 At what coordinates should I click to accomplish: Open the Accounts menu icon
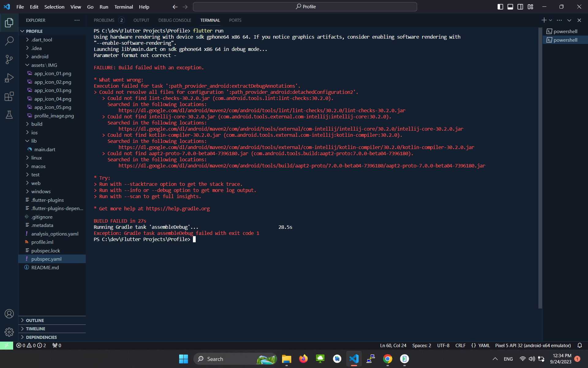tap(9, 314)
